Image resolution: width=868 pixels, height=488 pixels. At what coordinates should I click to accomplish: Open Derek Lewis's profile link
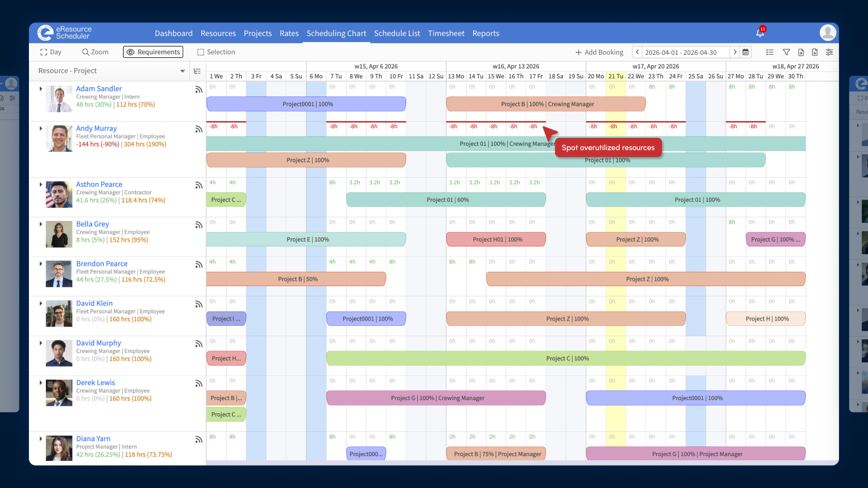coord(95,383)
